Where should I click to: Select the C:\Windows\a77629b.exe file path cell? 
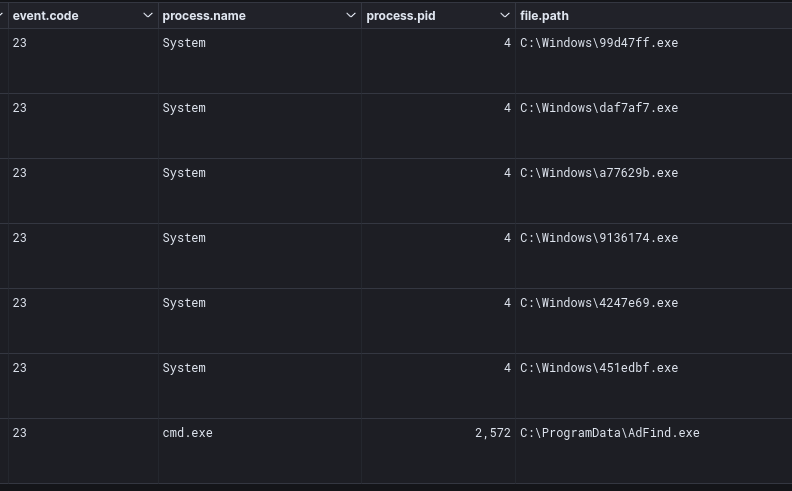[x=599, y=173]
